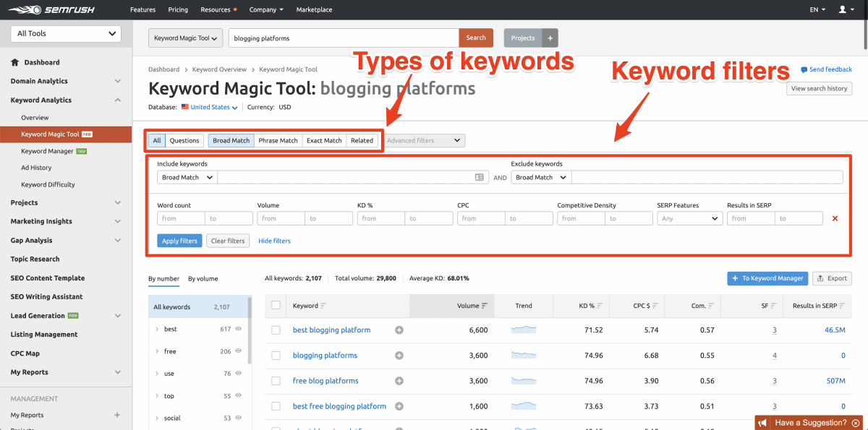Select the Questions keyword tab

pyautogui.click(x=184, y=140)
